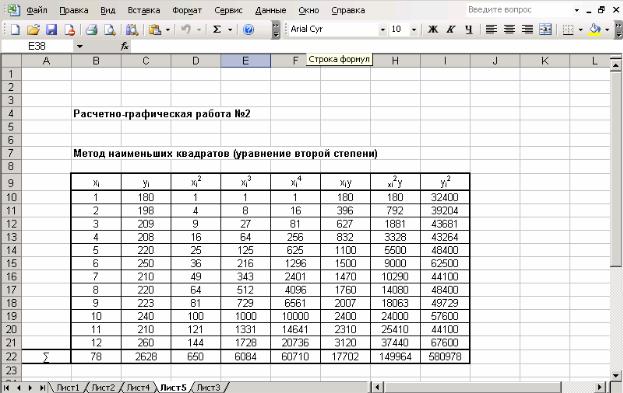Open the Справка menu
This screenshot has height=393, width=623.
click(x=348, y=10)
